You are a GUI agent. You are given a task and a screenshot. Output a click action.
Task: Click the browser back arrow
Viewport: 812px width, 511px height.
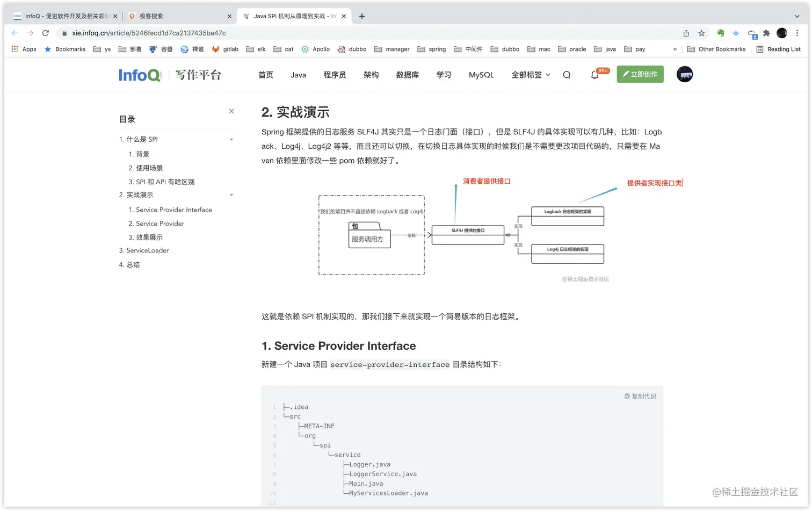[15, 33]
